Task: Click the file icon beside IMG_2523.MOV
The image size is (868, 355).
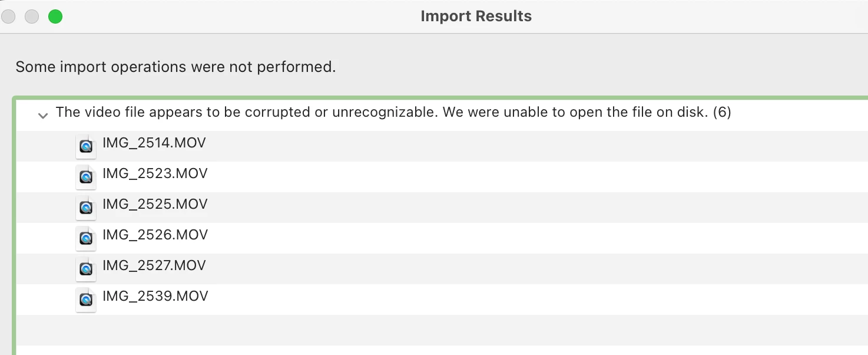Action: coord(86,176)
